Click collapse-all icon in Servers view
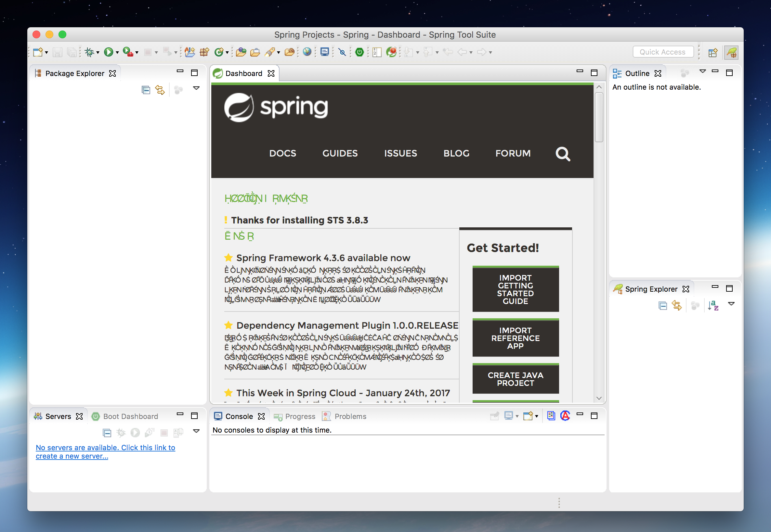771x532 pixels. click(x=107, y=433)
